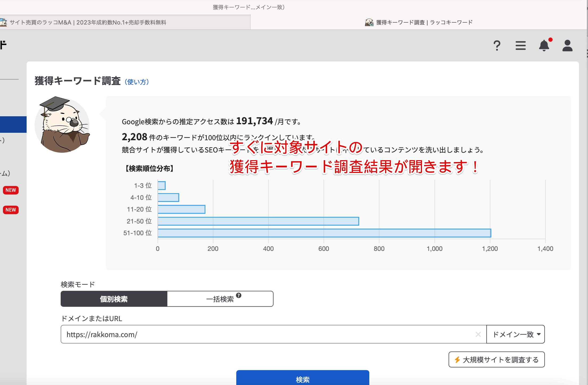588x385 pixels.
Task: Click the notification bell icon
Action: (x=544, y=45)
